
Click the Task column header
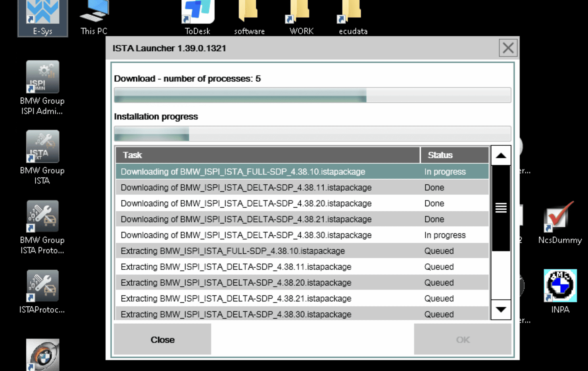[268, 155]
